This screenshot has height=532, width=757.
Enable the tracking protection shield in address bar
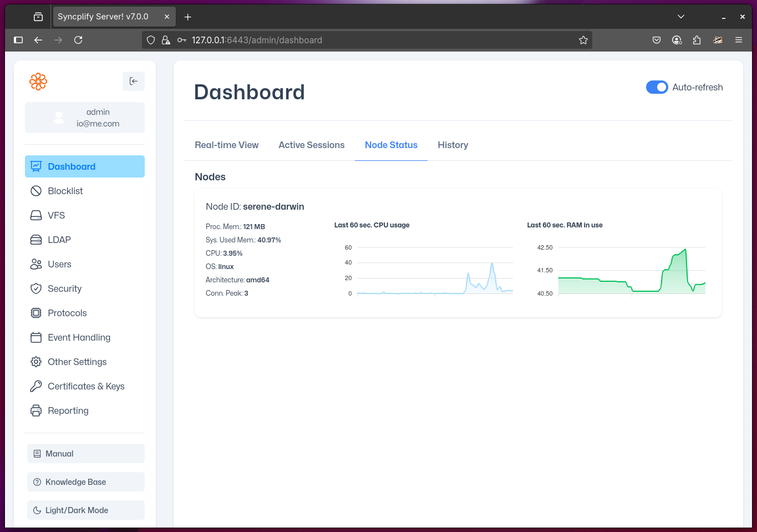(150, 40)
